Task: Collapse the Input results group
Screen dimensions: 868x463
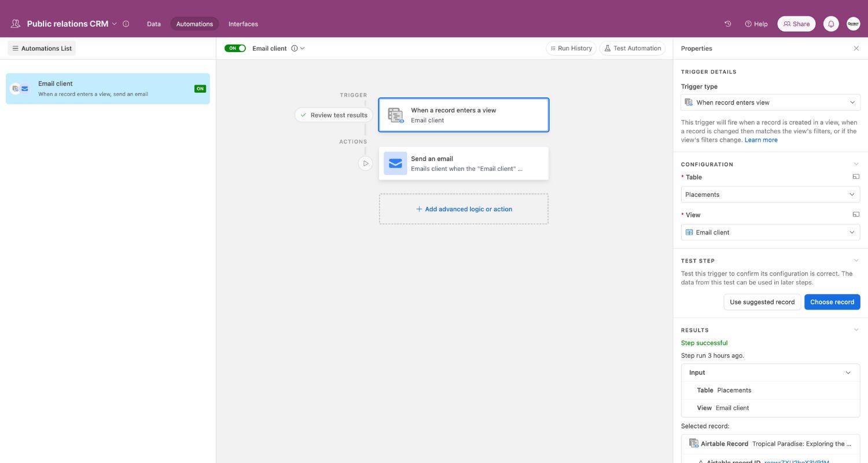Action: [848, 373]
